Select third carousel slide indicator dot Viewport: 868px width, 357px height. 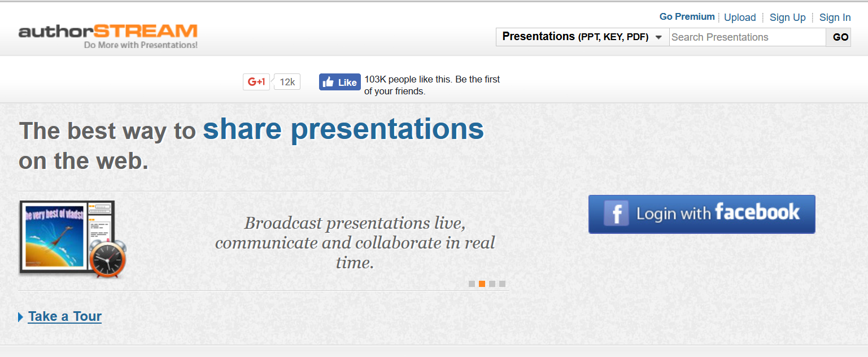[492, 284]
